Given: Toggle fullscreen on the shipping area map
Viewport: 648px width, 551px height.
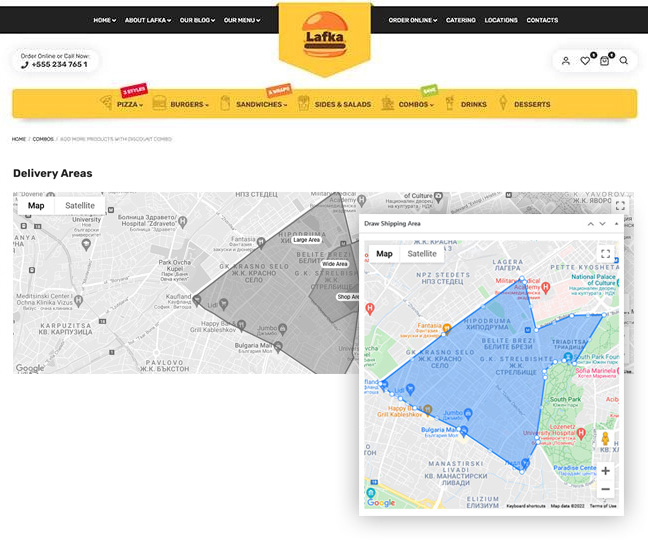Looking at the screenshot, I should [x=605, y=254].
